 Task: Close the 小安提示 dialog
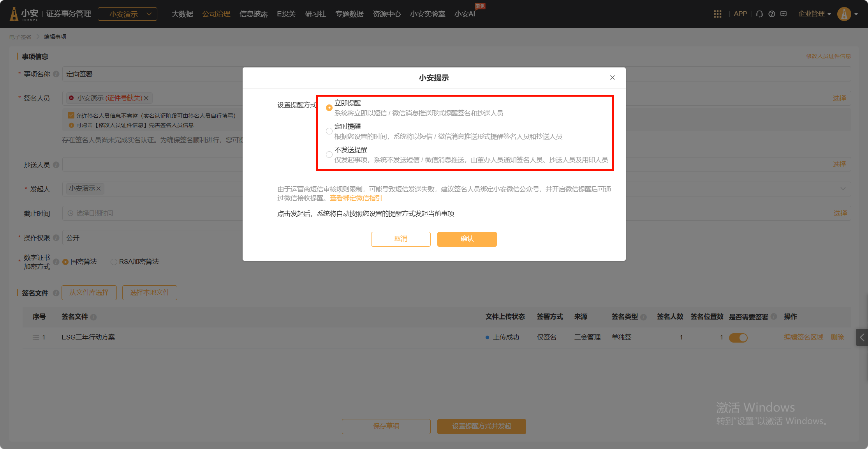pyautogui.click(x=612, y=78)
